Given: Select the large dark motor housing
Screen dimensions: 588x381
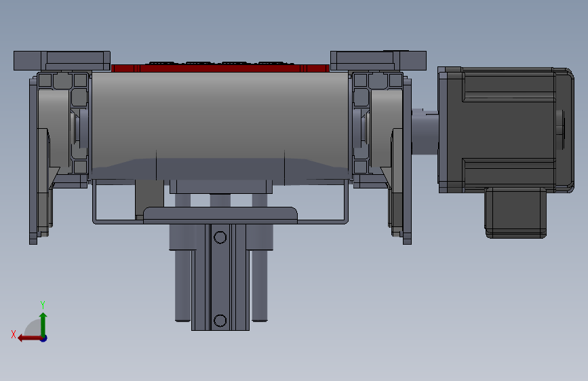Looking at the screenshot, I should pos(505,129).
